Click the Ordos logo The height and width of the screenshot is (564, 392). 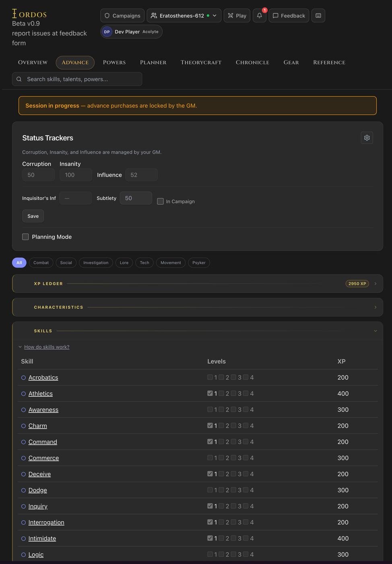click(x=29, y=14)
